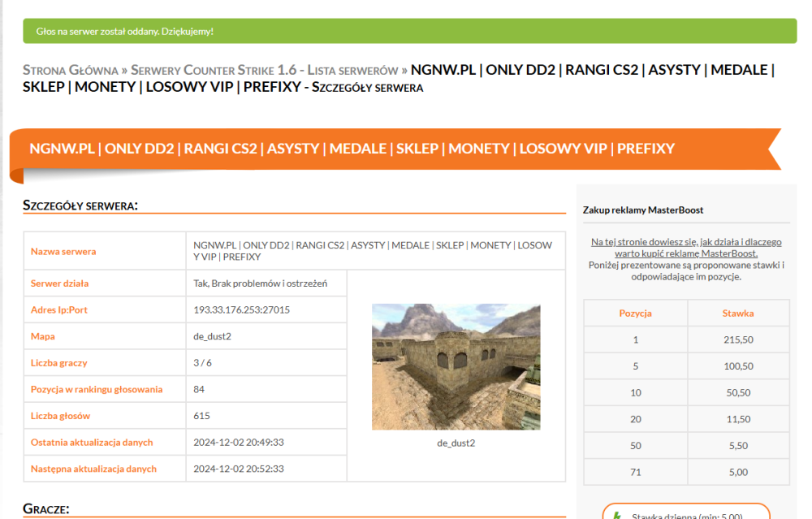Open the MasterBoost advertising info link
812x519 pixels.
tap(686, 248)
